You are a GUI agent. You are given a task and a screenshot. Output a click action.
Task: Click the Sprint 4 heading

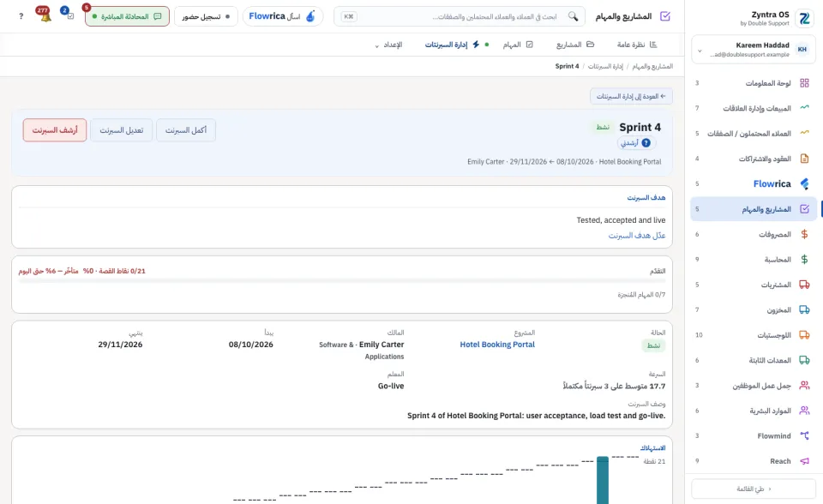point(640,127)
